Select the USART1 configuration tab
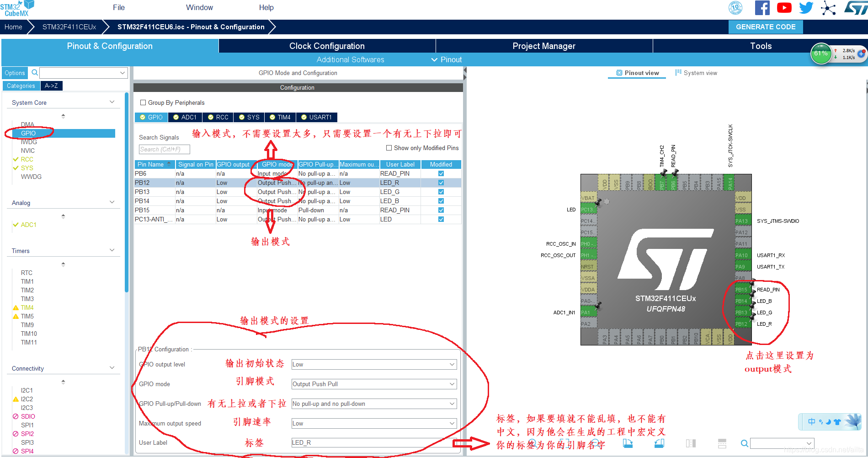The width and height of the screenshot is (868, 458). click(x=317, y=117)
